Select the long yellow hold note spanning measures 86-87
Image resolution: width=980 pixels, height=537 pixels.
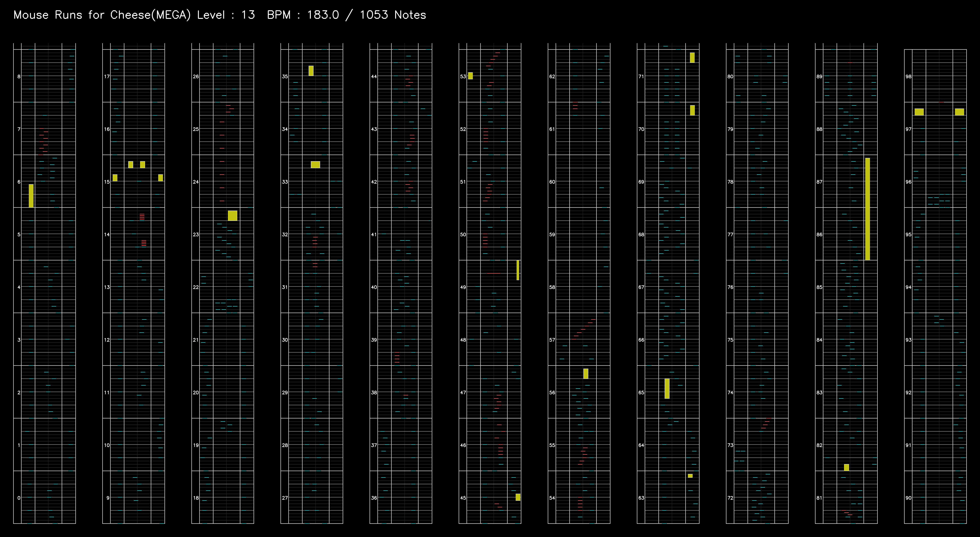(x=867, y=209)
